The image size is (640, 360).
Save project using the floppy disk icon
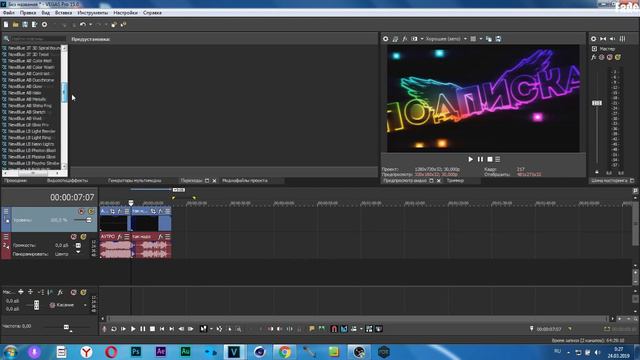click(x=25, y=25)
